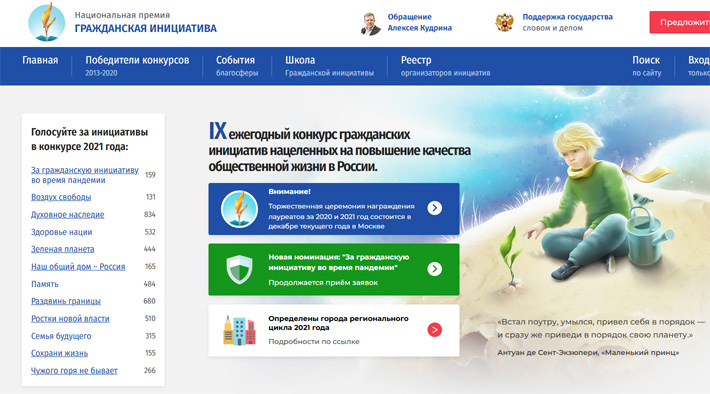710x394 pixels.
Task: Click the Подробности по ссылке text
Action: [x=314, y=341]
